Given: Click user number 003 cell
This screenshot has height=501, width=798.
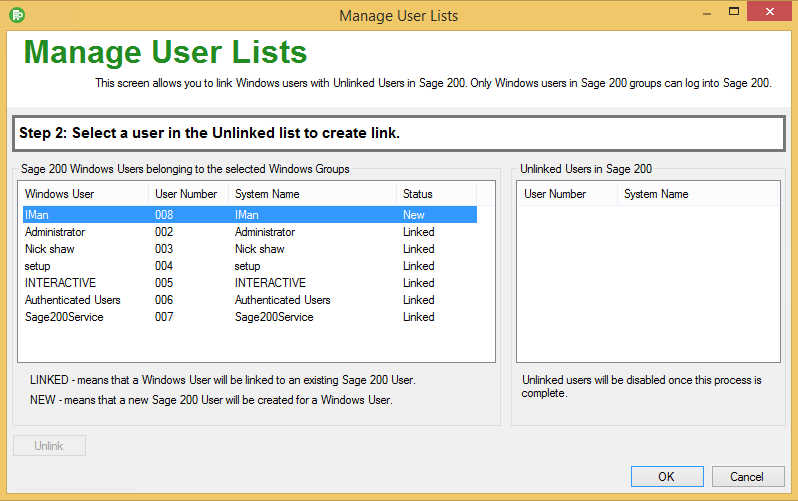Looking at the screenshot, I should click(x=164, y=249).
